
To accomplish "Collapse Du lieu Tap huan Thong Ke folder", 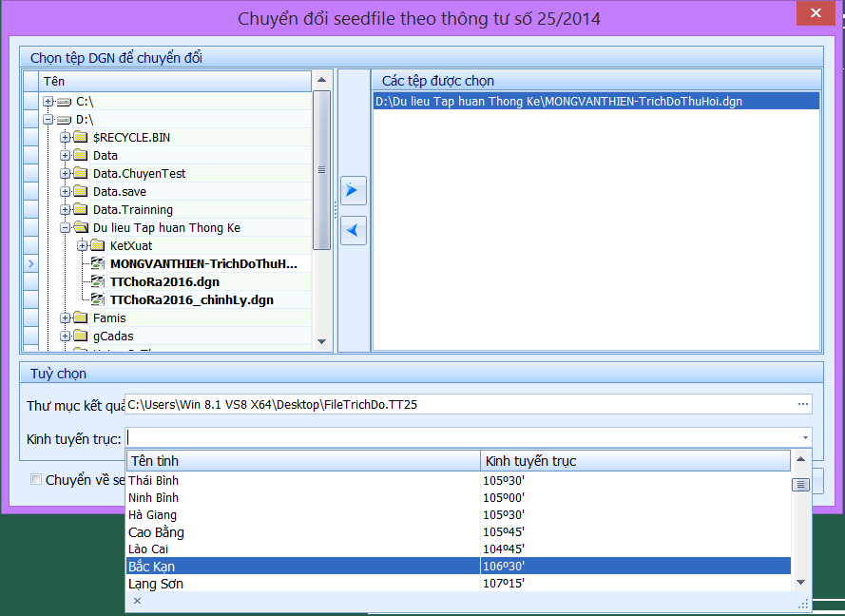I will [65, 228].
